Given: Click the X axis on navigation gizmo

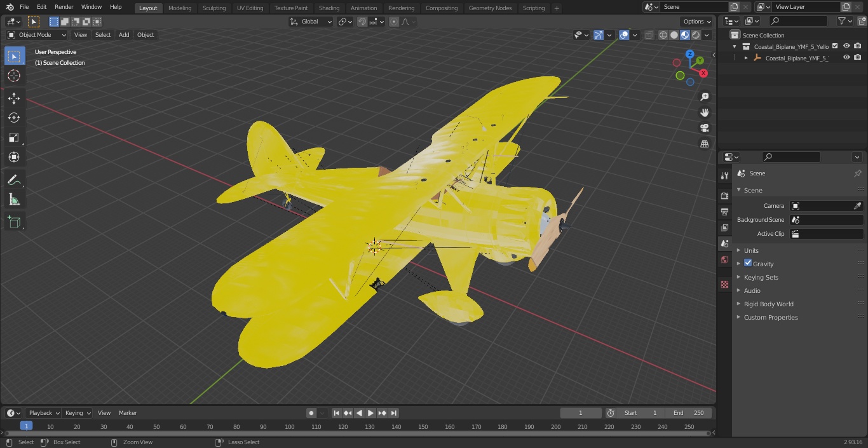Looking at the screenshot, I should tap(703, 73).
